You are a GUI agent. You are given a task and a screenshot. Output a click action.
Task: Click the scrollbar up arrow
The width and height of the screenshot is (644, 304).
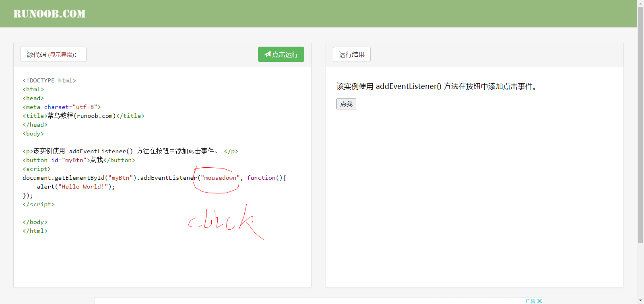pyautogui.click(x=640, y=3)
